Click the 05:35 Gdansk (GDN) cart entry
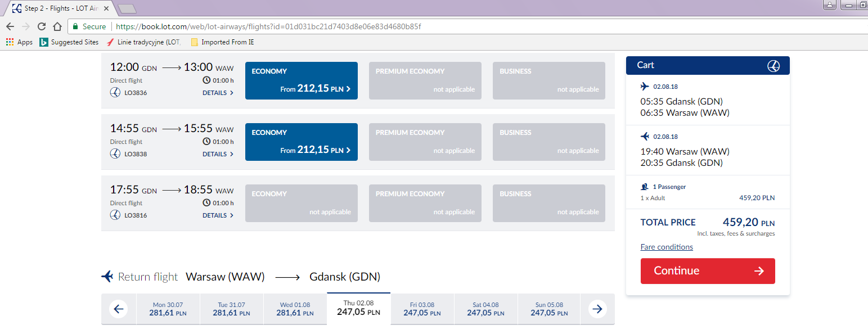868x334 pixels. coord(682,102)
